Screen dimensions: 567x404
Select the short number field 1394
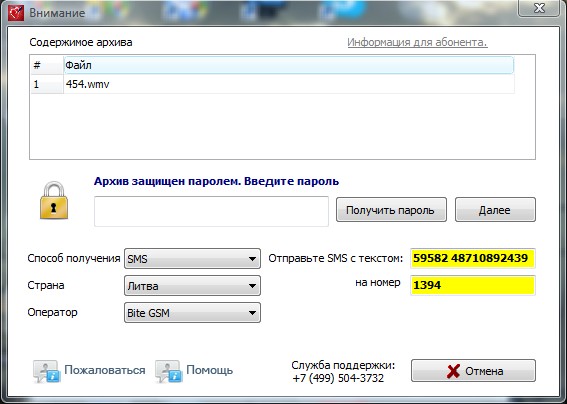473,285
